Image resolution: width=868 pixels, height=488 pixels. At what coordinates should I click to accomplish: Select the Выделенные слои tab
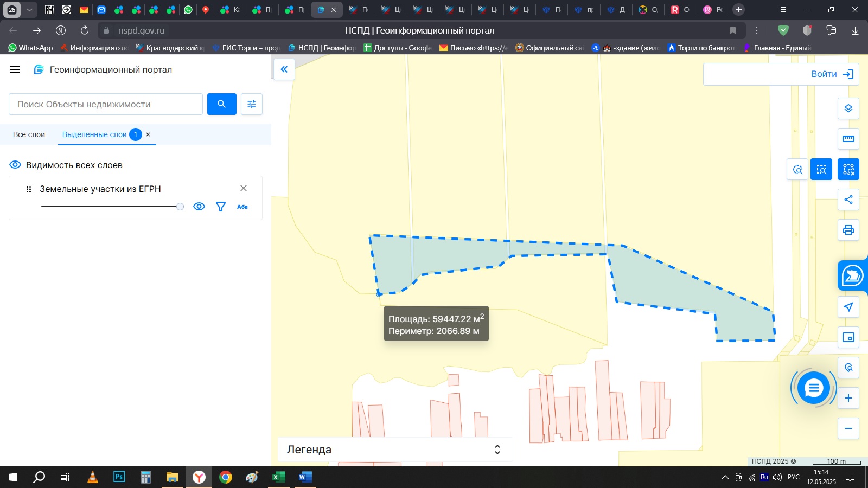pos(94,134)
